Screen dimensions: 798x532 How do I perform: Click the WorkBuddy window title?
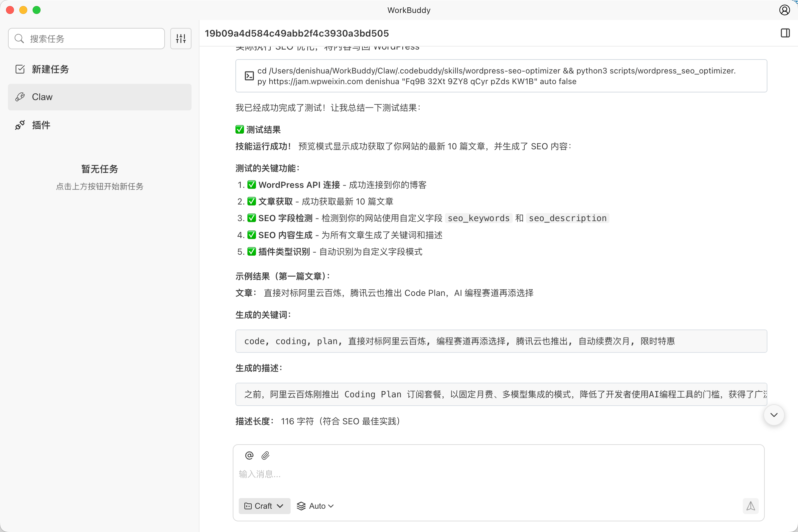(409, 10)
